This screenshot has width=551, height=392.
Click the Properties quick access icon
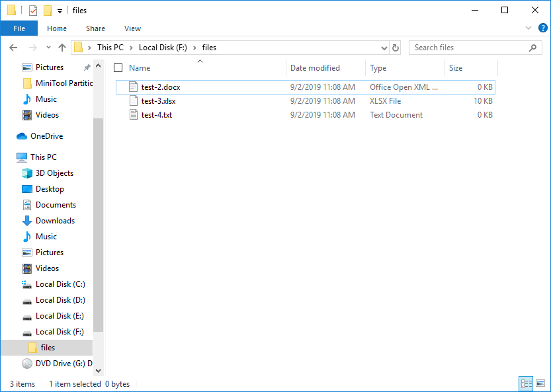[32, 11]
